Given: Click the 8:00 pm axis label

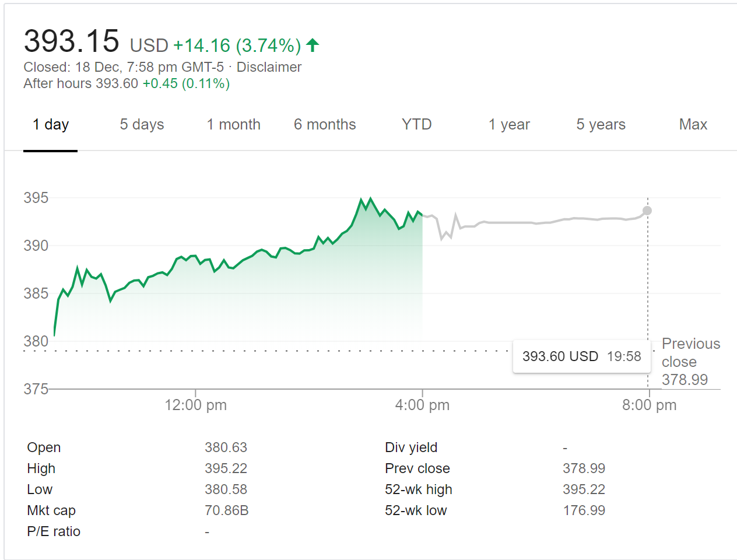Looking at the screenshot, I should (x=649, y=405).
